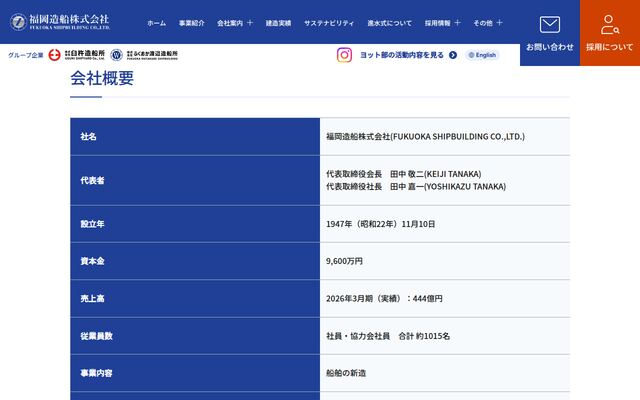Click the KEIJI TANAKA chairman line

[404, 174]
